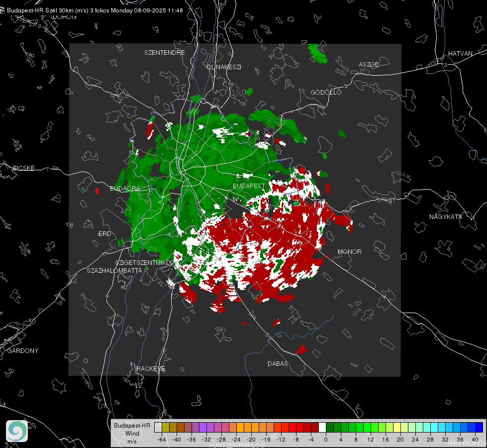Click the DUNAKESZI city label
The height and width of the screenshot is (448, 487).
coord(224,67)
